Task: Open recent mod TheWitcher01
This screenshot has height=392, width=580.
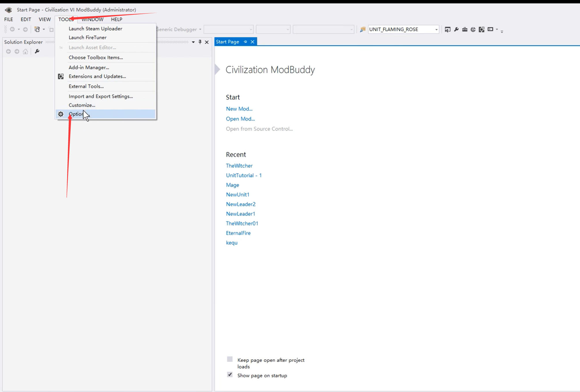Action: 242,223
